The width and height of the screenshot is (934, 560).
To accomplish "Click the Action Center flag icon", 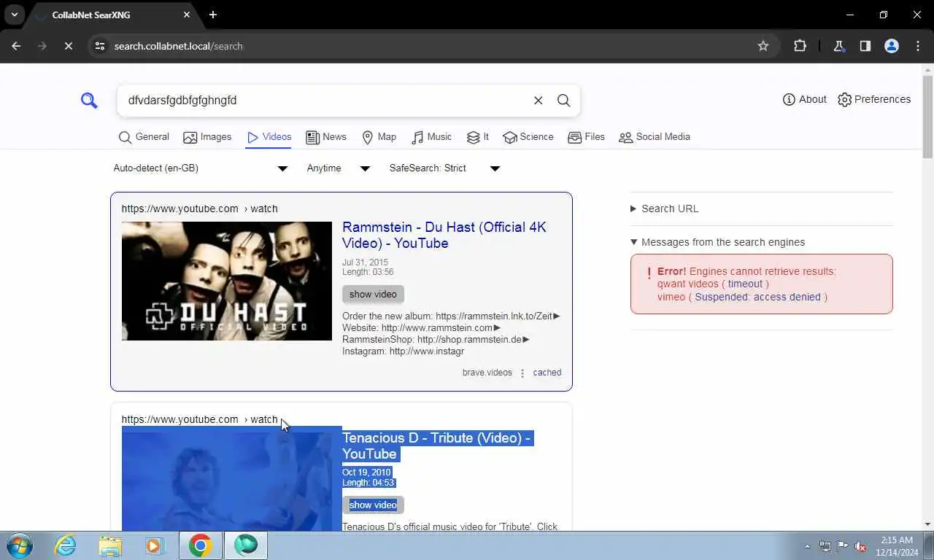I will (x=842, y=546).
